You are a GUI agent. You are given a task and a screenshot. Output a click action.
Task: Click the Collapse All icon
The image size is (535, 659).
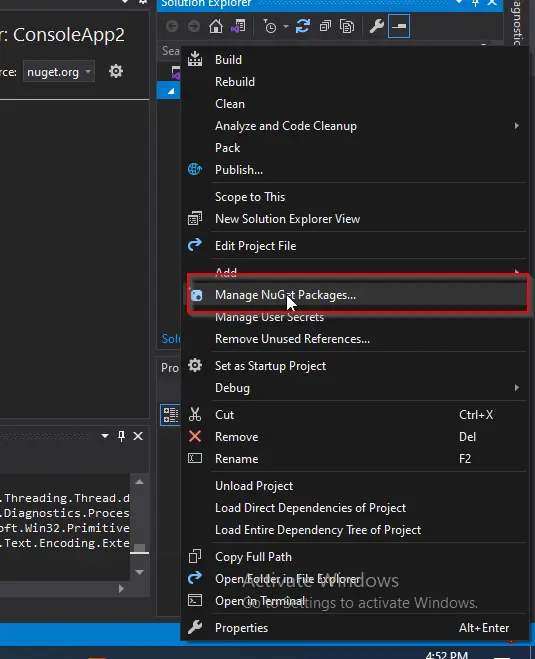[325, 26]
